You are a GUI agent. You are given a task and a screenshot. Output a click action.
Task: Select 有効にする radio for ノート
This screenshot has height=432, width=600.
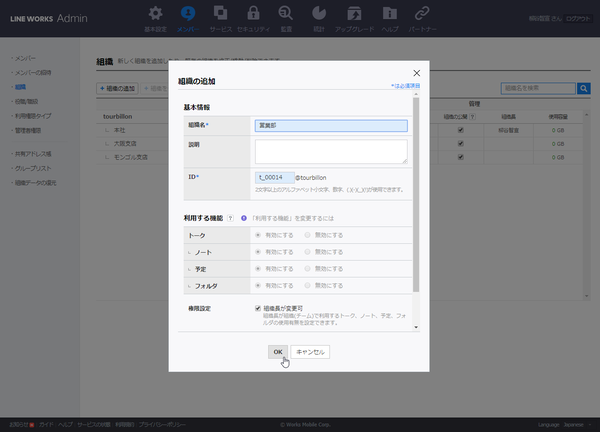[260, 251]
